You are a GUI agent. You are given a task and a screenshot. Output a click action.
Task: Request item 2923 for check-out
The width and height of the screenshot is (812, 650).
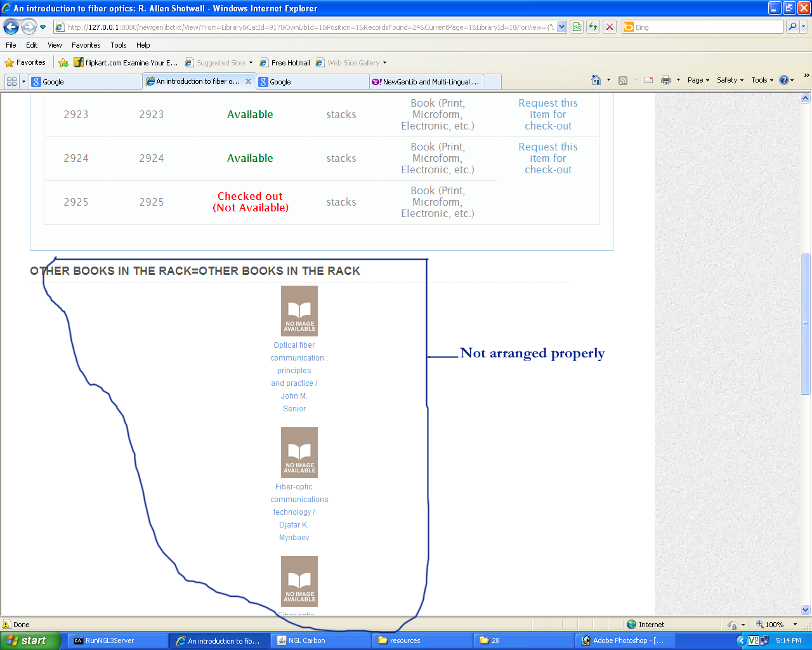click(x=547, y=114)
